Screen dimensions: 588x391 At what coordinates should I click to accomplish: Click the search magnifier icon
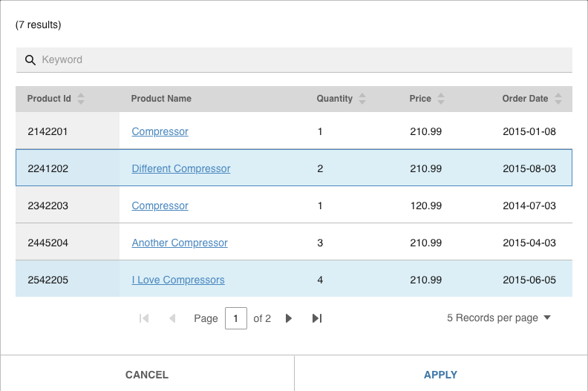[x=30, y=60]
